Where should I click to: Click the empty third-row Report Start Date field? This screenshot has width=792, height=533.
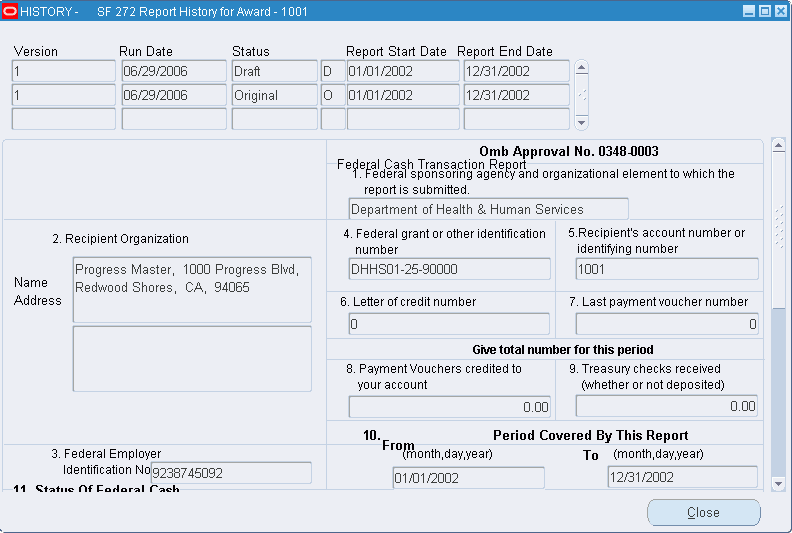(403, 119)
